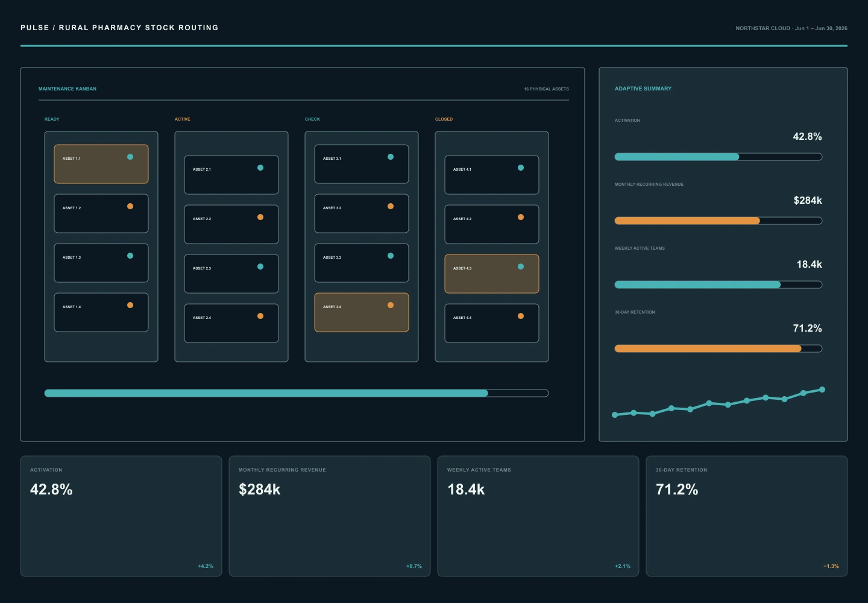Click the orange status dot on ASSET 1.4

pyautogui.click(x=130, y=305)
